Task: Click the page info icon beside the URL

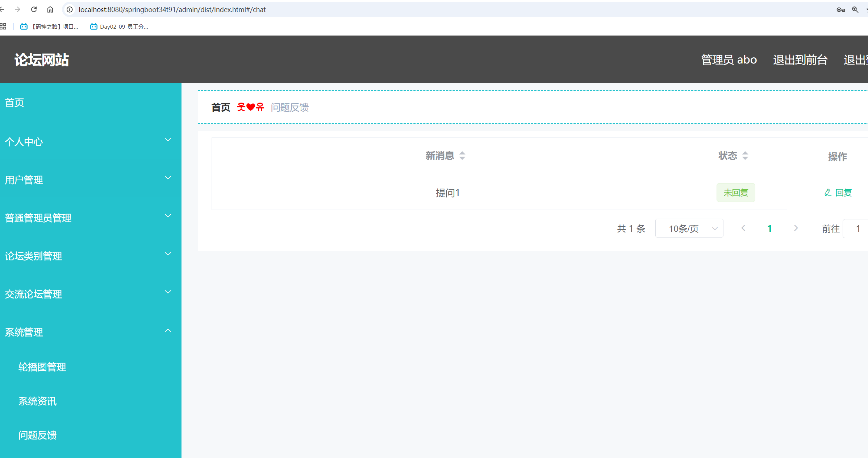Action: tap(69, 9)
